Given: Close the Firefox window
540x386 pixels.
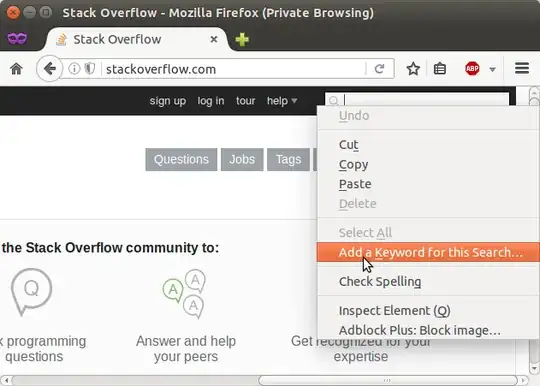Looking at the screenshot, I should [x=13, y=13].
